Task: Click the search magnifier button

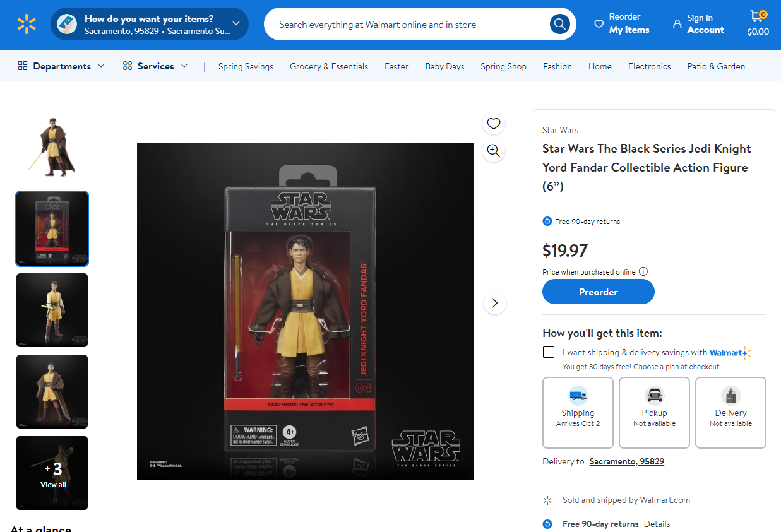Action: [559, 25]
